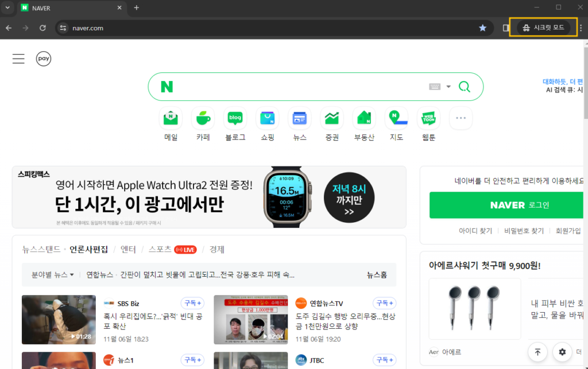Jump to top with the up-arrow button
Screen dimensions: 588x369
tap(537, 352)
